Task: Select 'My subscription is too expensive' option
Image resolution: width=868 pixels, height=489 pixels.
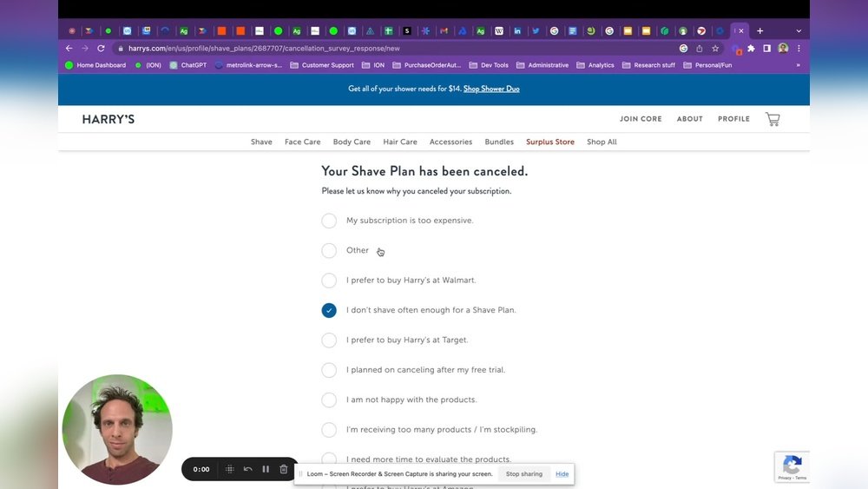Action: (x=329, y=221)
